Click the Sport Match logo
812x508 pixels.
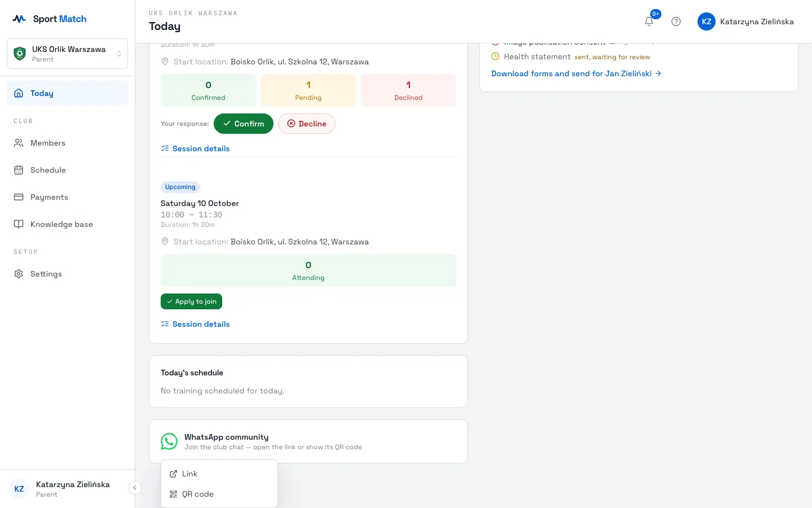[x=50, y=19]
